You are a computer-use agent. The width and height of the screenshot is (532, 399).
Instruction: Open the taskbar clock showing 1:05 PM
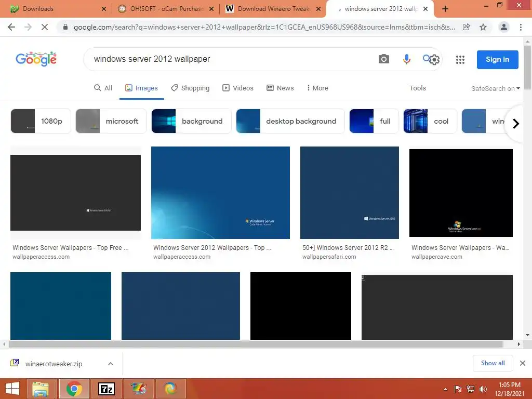(x=509, y=389)
